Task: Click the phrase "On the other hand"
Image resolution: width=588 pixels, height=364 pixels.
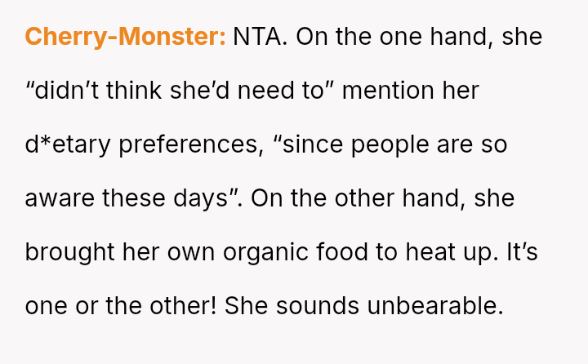Action: point(363,198)
